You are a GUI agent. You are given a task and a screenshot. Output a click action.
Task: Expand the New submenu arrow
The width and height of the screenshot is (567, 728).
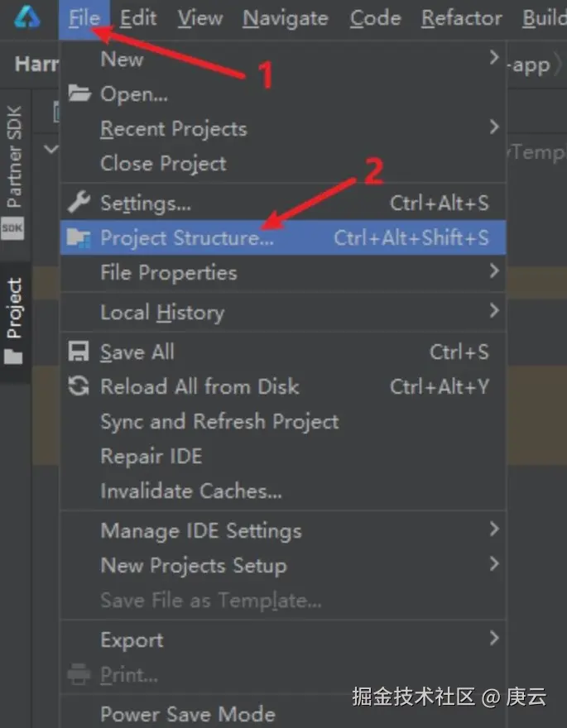(493, 58)
